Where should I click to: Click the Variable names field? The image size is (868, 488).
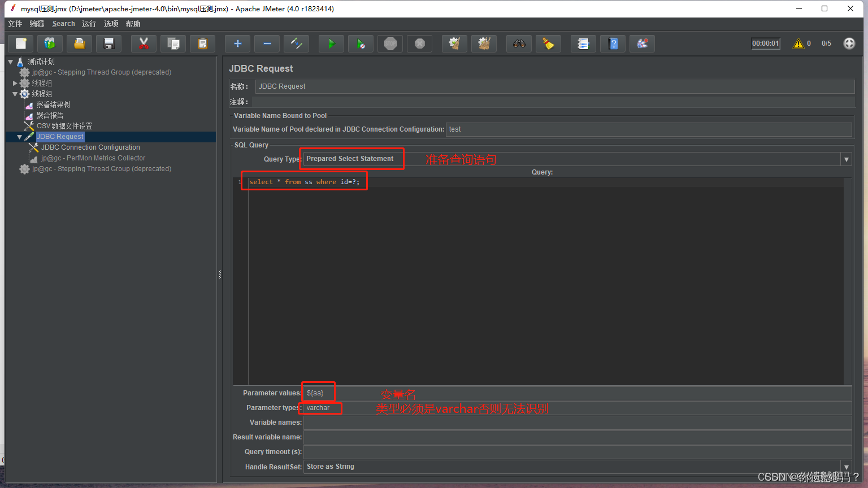578,422
